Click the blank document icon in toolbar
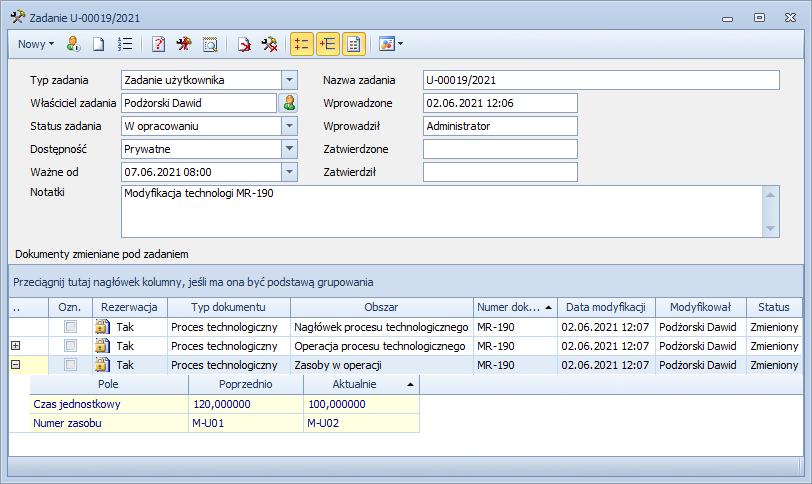 99,44
